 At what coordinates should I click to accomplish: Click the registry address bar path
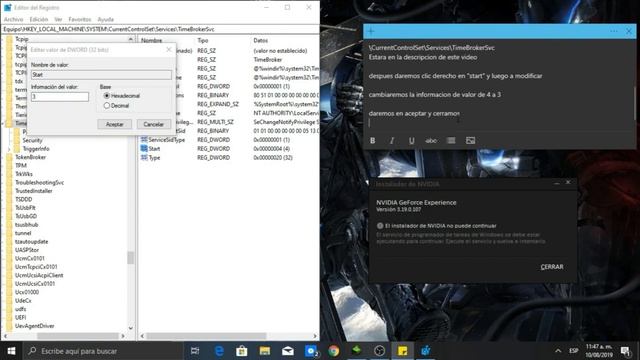click(160, 29)
